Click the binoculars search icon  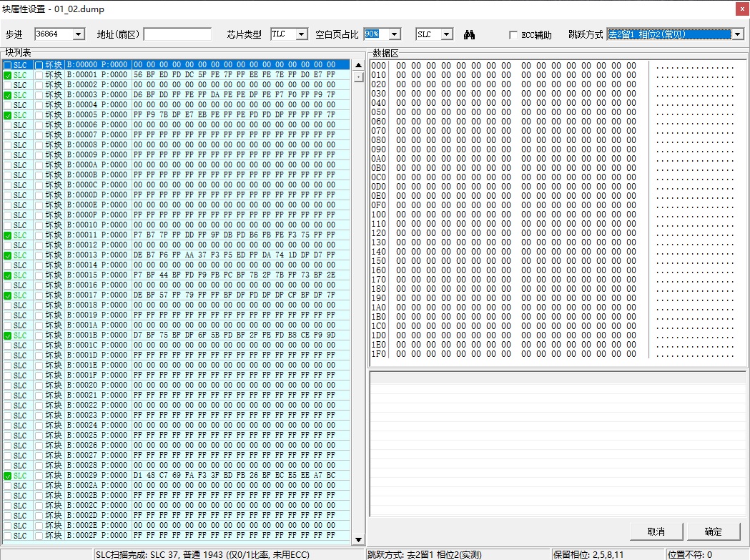click(469, 34)
